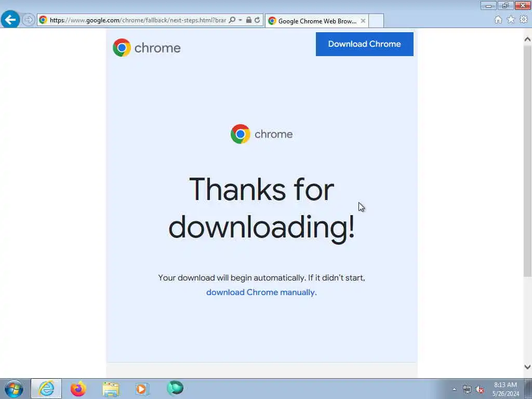Image resolution: width=532 pixels, height=399 pixels.
Task: Open Windows Explorer folder taskbar icon
Action: (111, 389)
